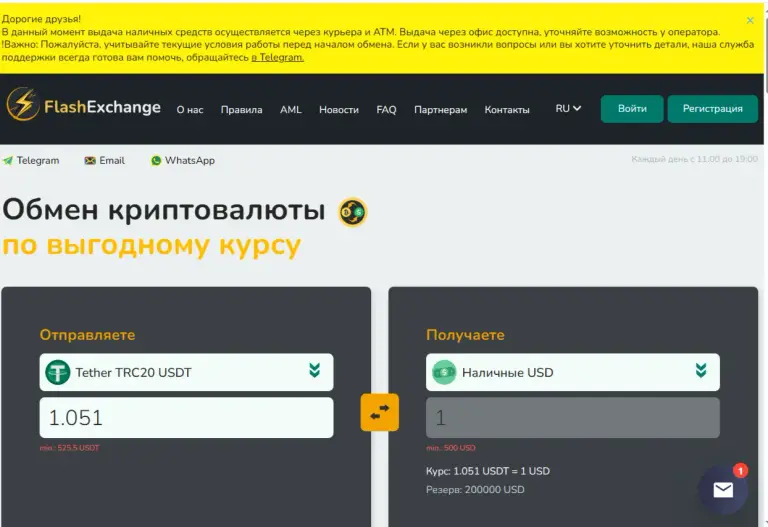Click the red notification badge on chat
Image resolution: width=768 pixels, height=527 pixels.
(740, 471)
